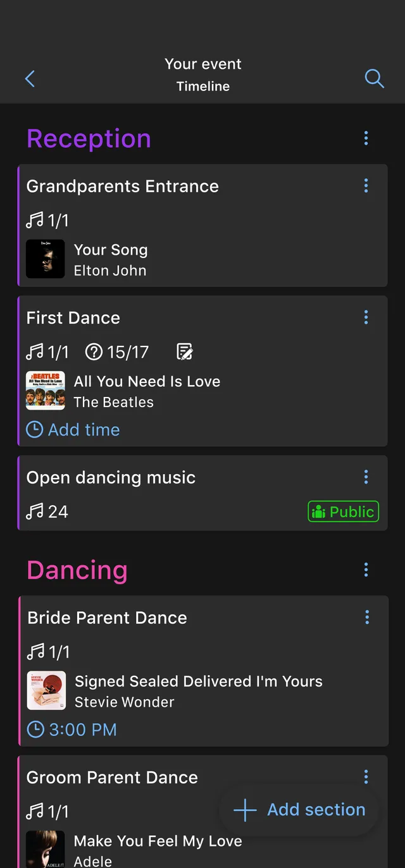The image size is (405, 868).
Task: Tap the Beatles album cover
Action: 46,391
